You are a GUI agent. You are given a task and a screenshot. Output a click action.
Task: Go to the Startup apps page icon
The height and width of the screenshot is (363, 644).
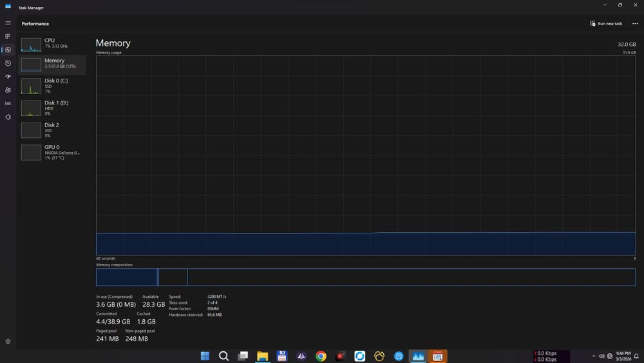coord(8,77)
